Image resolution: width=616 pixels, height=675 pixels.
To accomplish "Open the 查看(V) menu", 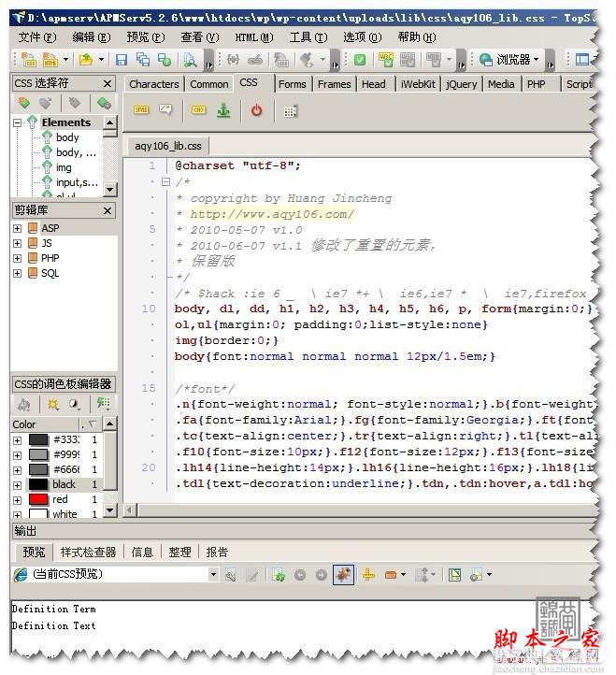I will tap(200, 37).
